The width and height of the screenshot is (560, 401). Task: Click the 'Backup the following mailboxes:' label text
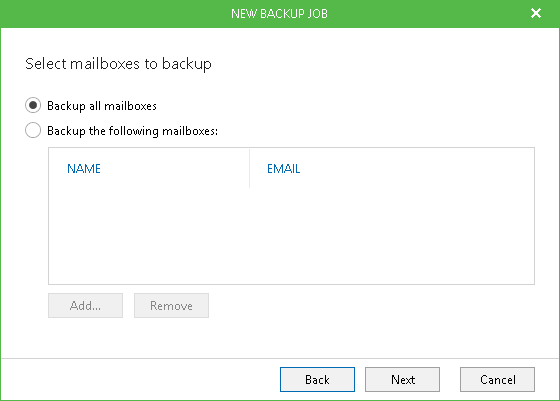[x=132, y=131]
